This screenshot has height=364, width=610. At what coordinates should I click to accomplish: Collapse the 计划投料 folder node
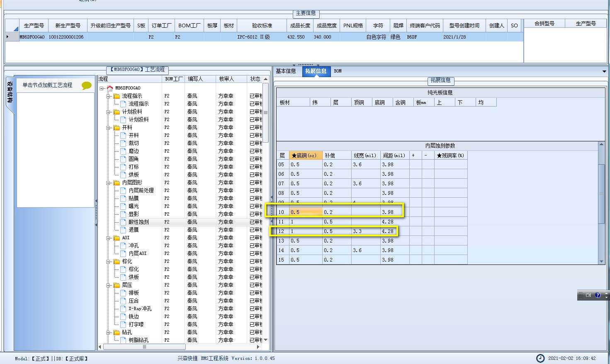(108, 112)
